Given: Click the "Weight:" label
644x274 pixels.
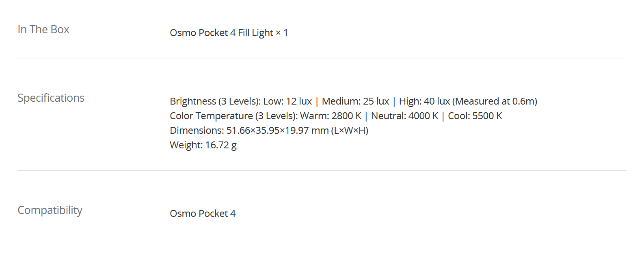Looking at the screenshot, I should click(x=186, y=145).
